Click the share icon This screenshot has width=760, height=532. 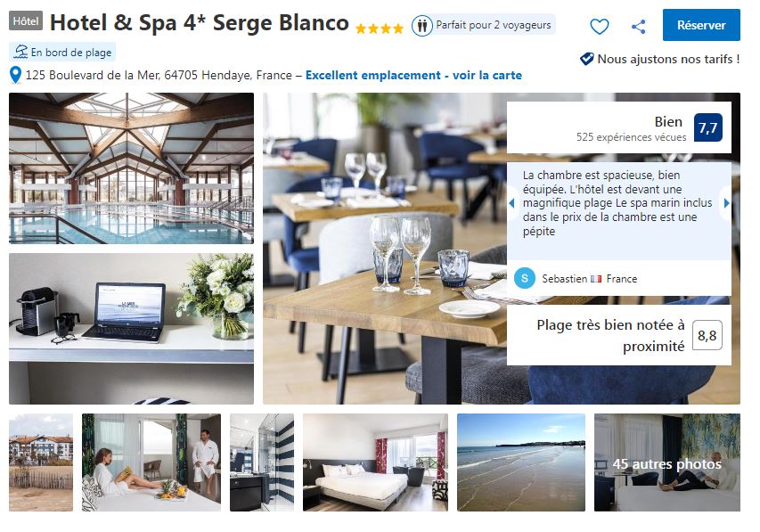[x=638, y=26]
